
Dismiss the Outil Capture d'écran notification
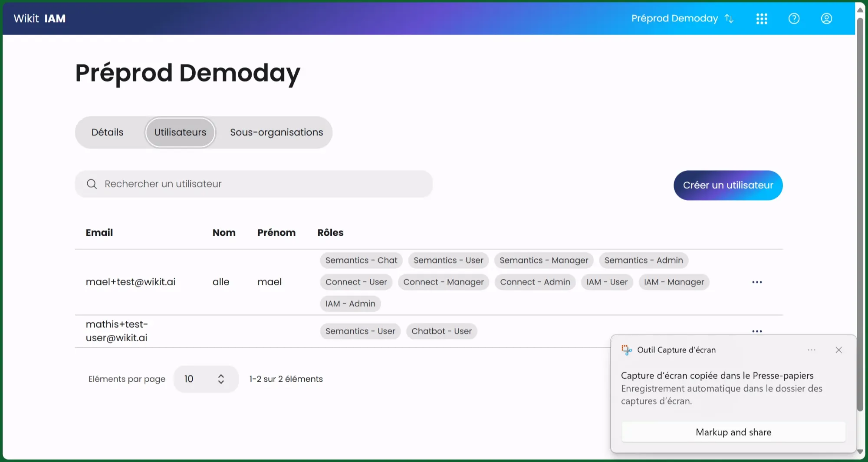[x=838, y=350]
